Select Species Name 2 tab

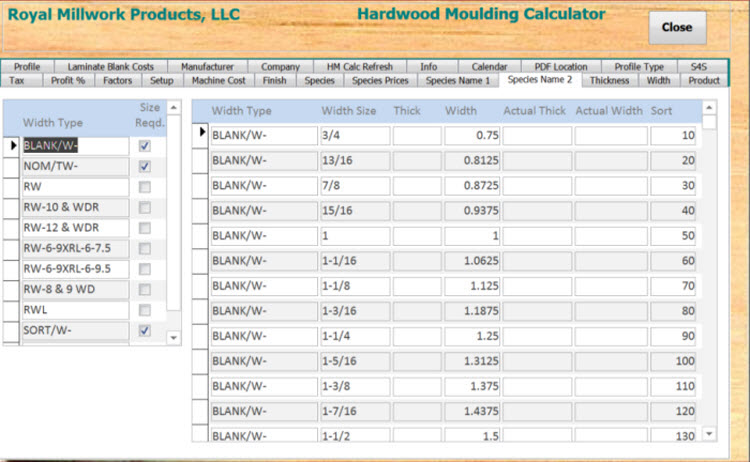pyautogui.click(x=540, y=79)
